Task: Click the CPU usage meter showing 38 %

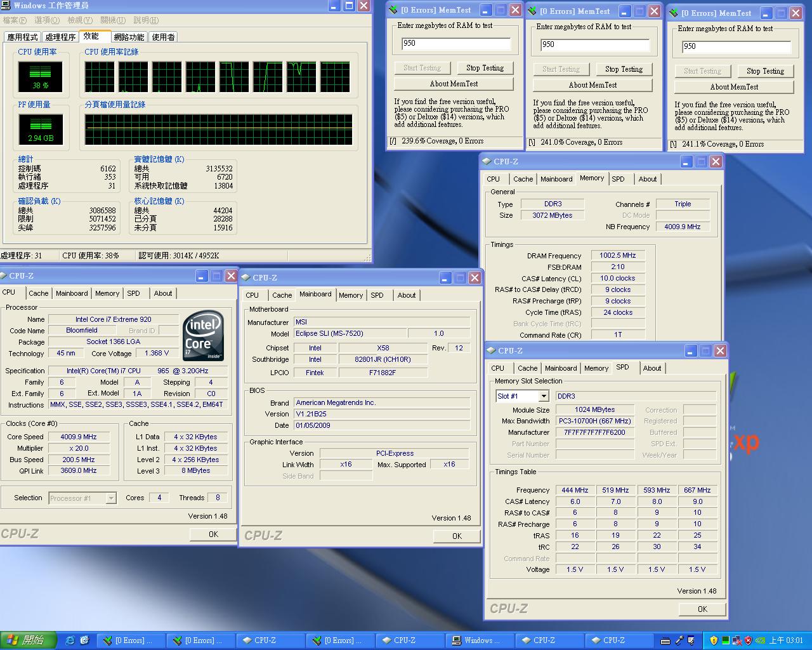Action: [x=41, y=77]
